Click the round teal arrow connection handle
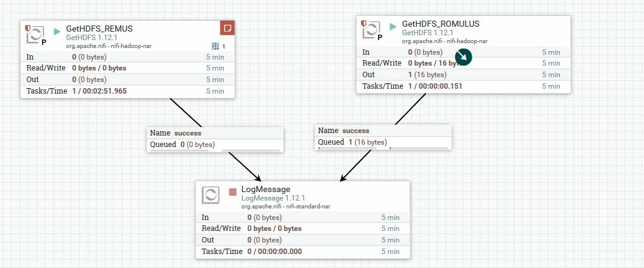The height and width of the screenshot is (268, 644). tap(463, 57)
